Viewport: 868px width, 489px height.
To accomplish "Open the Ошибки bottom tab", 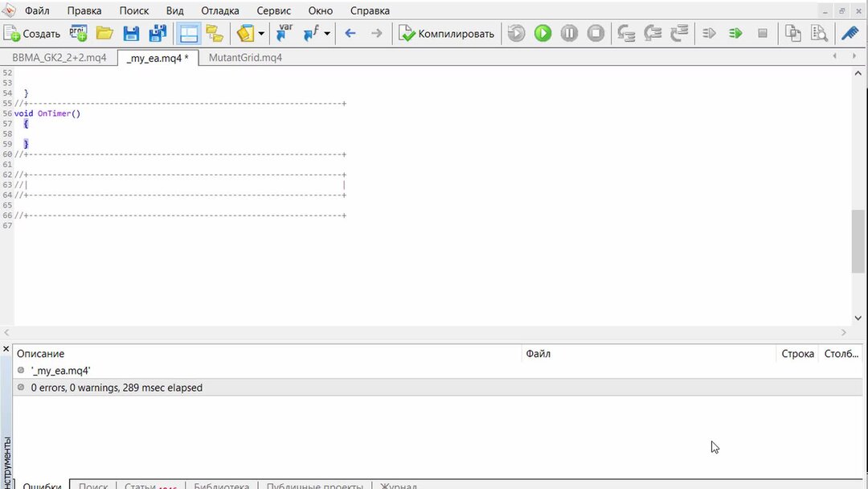I will 42,485.
